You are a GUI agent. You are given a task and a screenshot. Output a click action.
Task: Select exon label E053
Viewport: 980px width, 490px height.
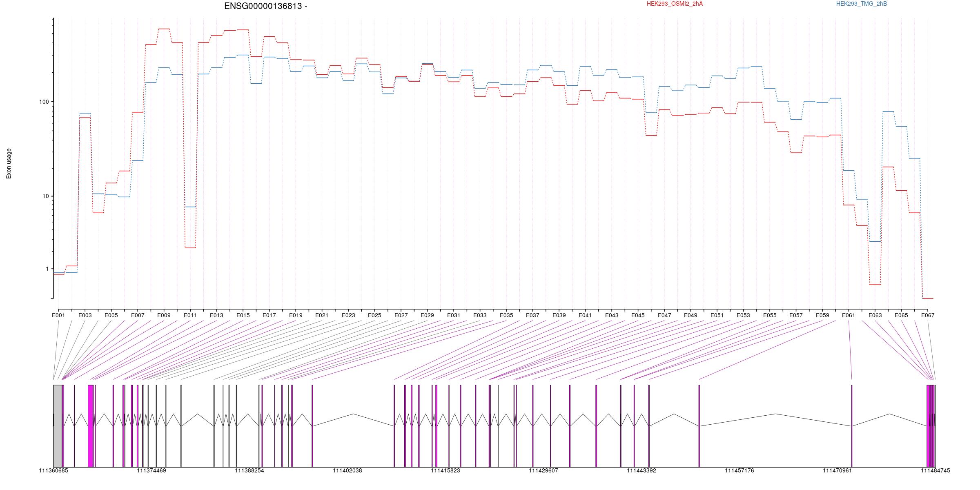point(743,315)
